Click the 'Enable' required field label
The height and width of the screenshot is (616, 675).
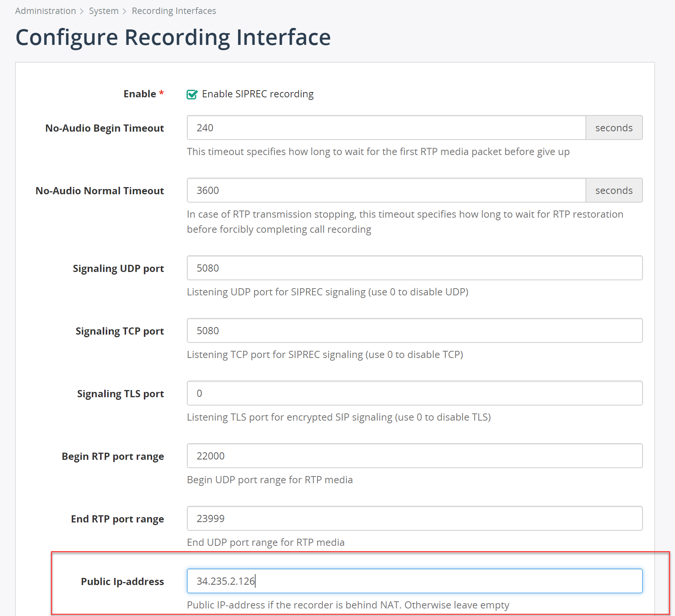143,94
